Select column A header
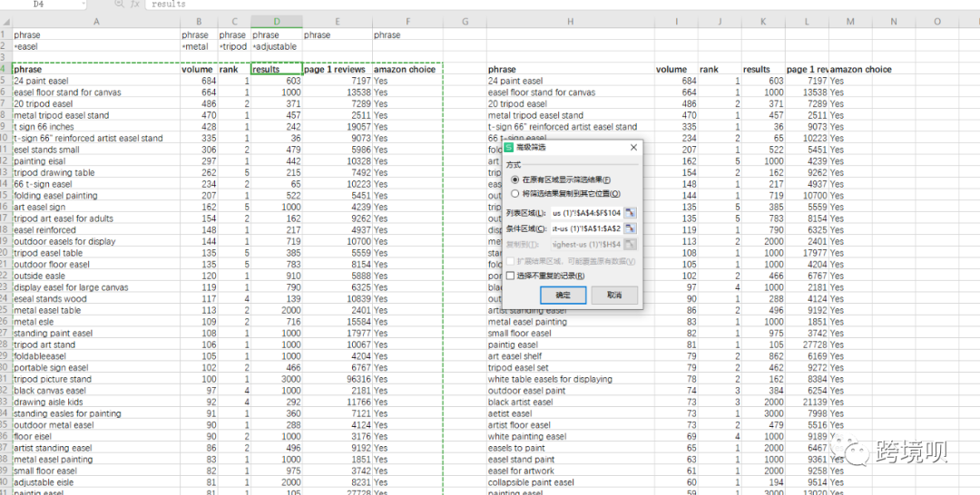980x495 pixels. [95, 21]
